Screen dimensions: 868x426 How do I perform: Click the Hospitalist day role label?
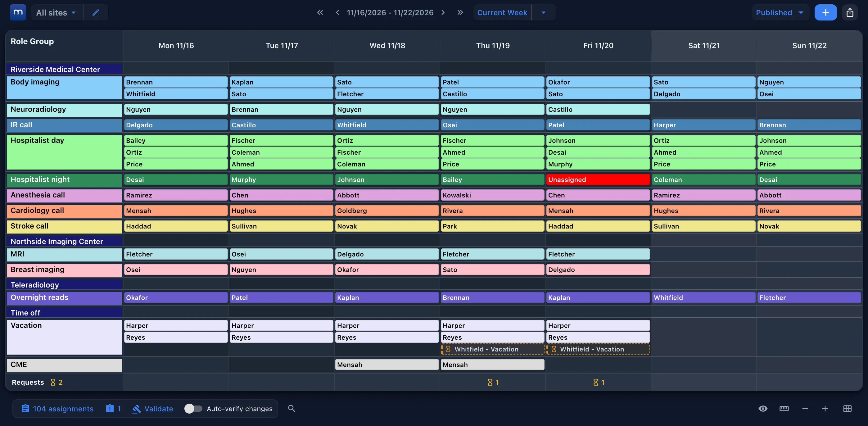pos(64,152)
